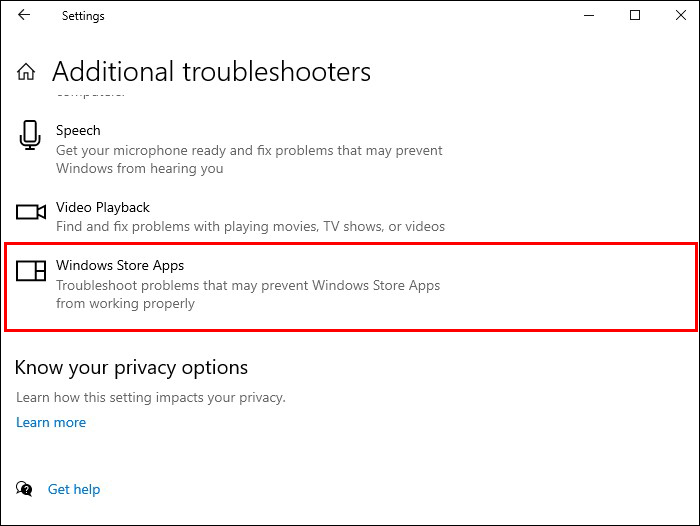
Task: Open the Get help link
Action: point(74,489)
